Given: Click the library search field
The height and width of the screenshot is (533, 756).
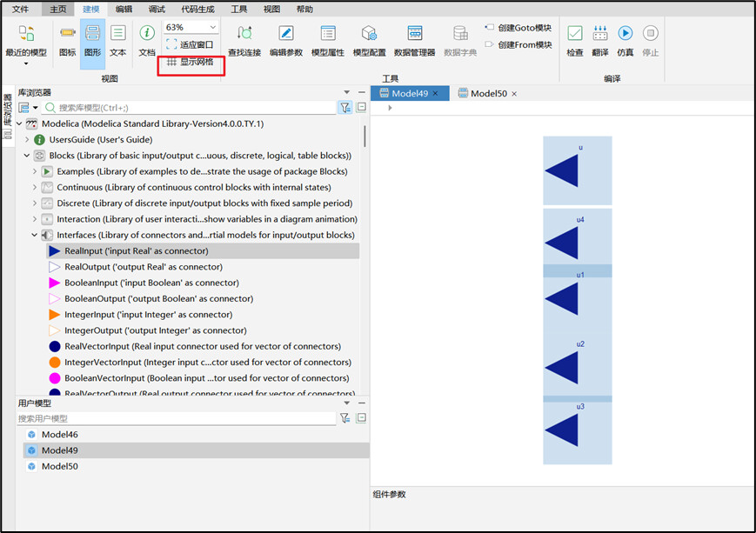Looking at the screenshot, I should [190, 108].
